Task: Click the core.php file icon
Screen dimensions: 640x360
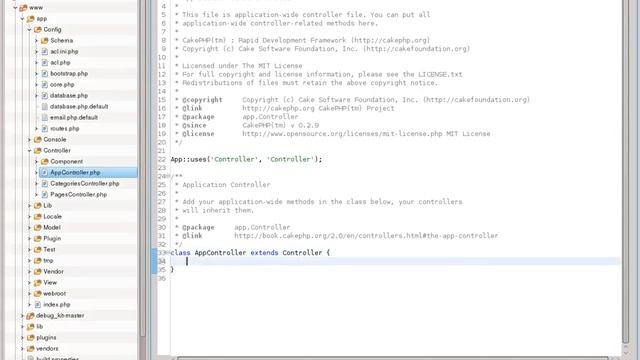Action: click(x=44, y=85)
